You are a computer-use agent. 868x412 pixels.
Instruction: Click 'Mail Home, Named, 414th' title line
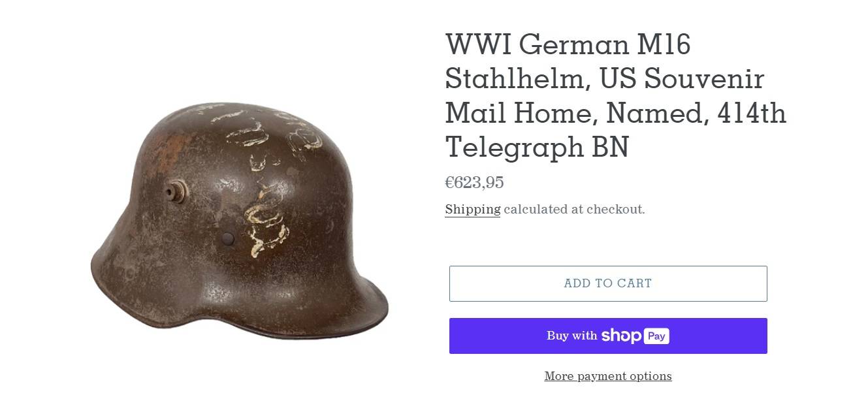(616, 113)
